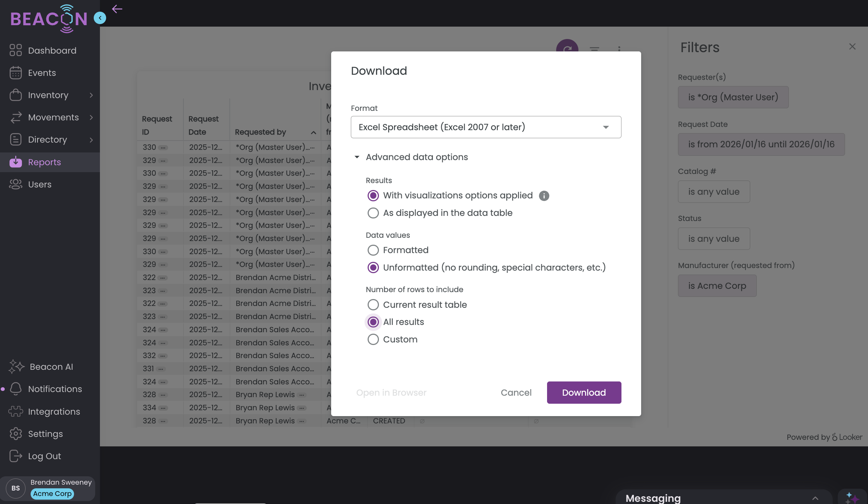Select the Formatted data values option
The width and height of the screenshot is (868, 504).
coord(373,250)
